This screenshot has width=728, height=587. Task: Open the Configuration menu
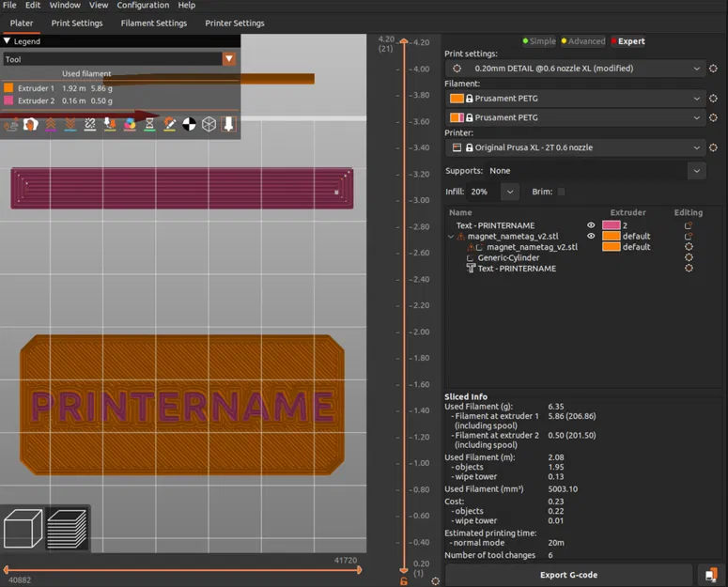143,6
